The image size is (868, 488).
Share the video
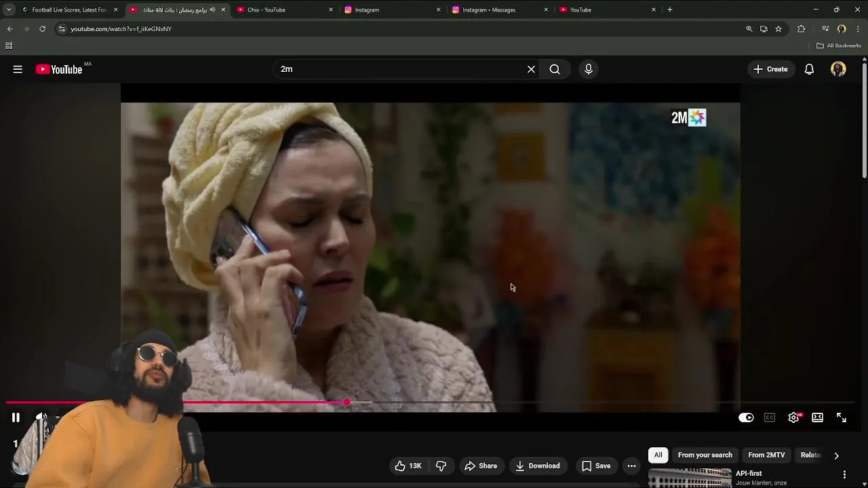coord(481,466)
